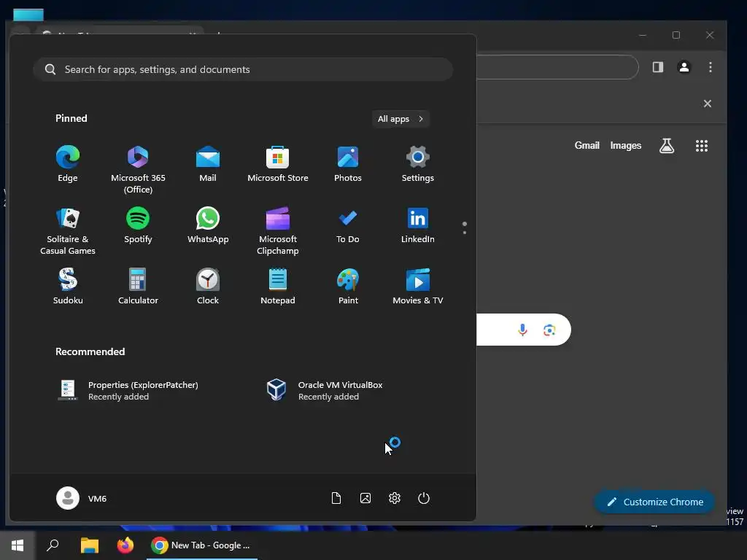This screenshot has width=747, height=560.
Task: Open the LinkedIn app
Action: coord(417,225)
